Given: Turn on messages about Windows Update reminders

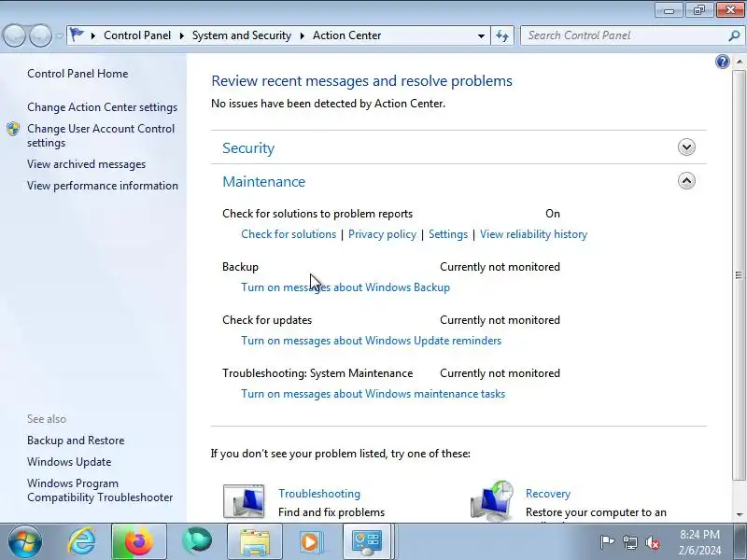Looking at the screenshot, I should (x=371, y=341).
